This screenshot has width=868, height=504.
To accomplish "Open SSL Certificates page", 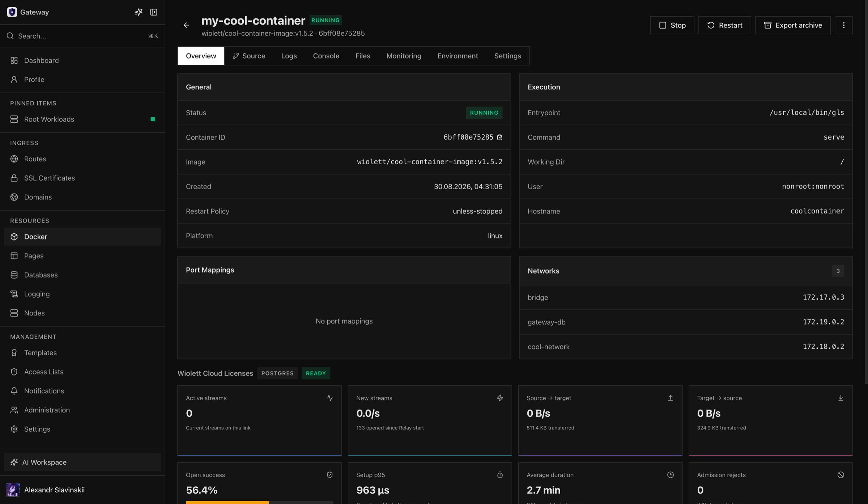I will tap(82, 178).
